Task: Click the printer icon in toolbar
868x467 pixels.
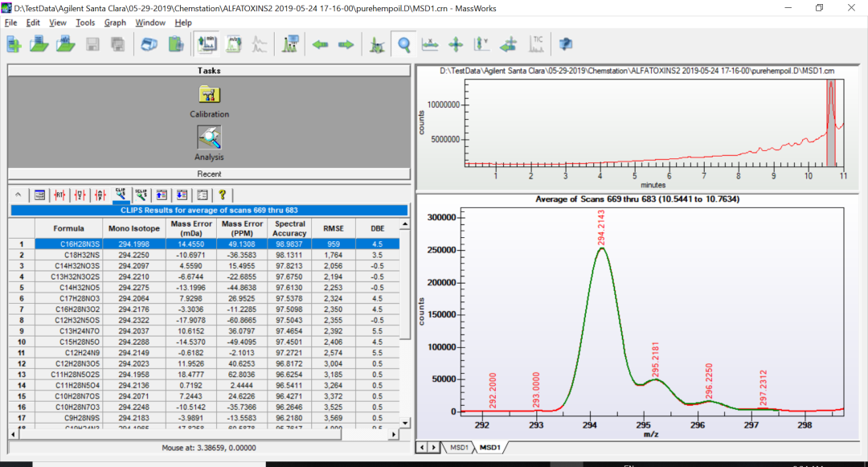Action: (x=149, y=44)
